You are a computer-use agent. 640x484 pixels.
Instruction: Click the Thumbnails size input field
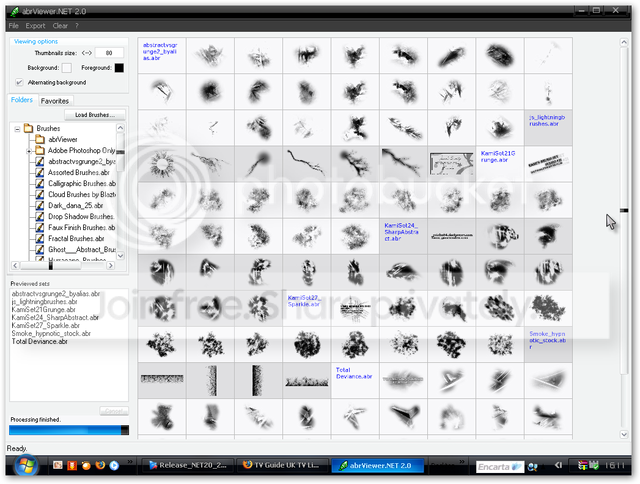[109, 53]
